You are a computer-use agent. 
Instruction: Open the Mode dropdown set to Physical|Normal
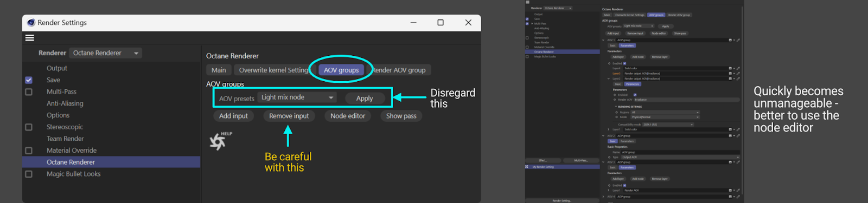(665, 117)
